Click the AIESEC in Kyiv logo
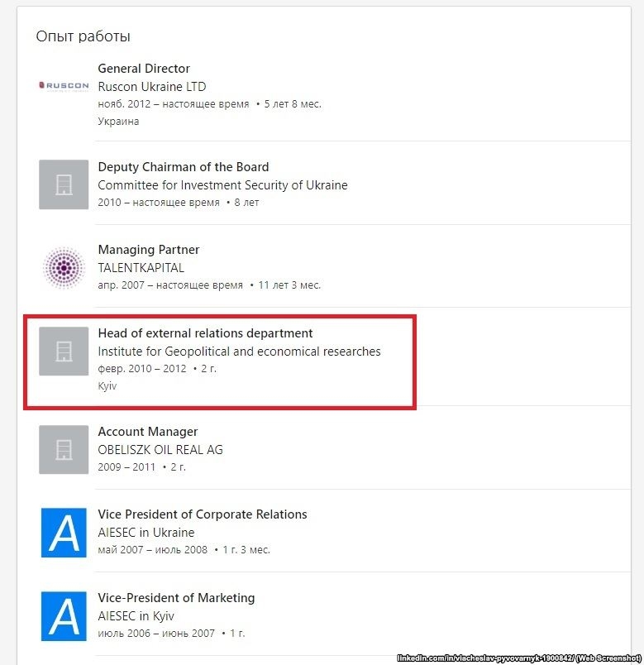 pos(64,615)
